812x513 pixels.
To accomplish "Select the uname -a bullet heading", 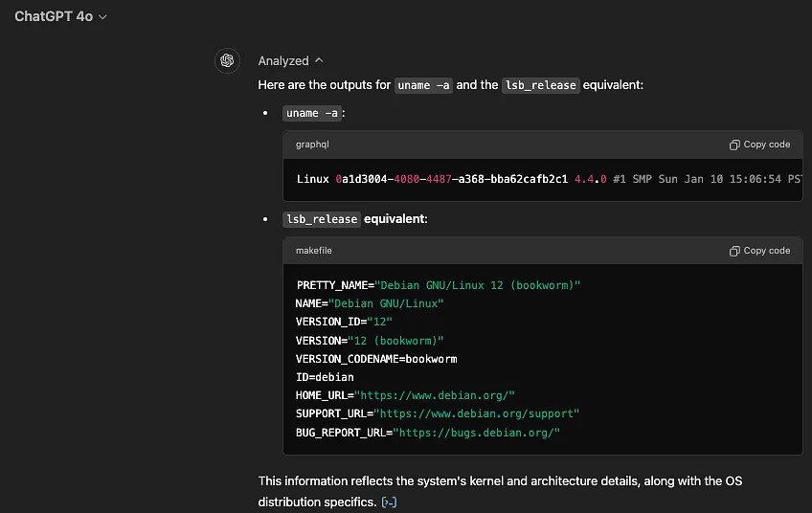I will (x=313, y=113).
